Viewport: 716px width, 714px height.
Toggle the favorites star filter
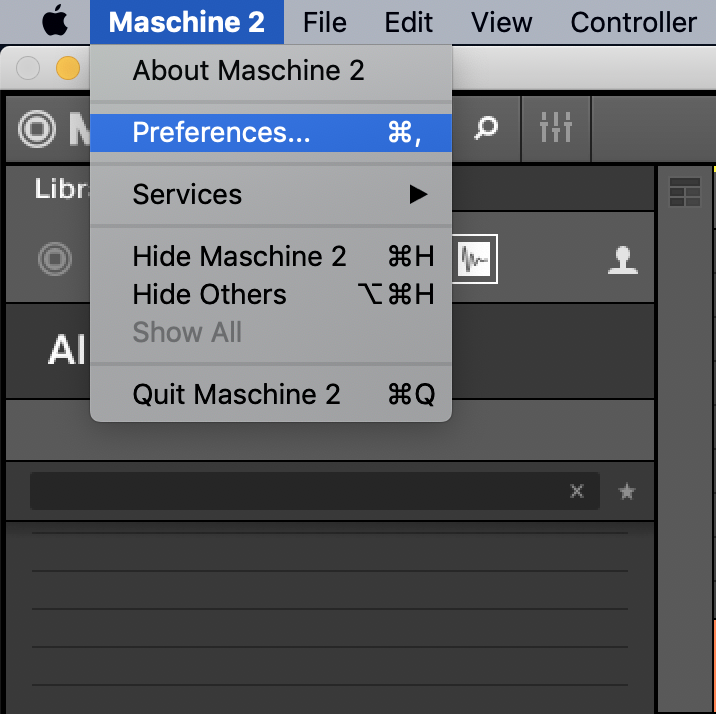pyautogui.click(x=626, y=492)
